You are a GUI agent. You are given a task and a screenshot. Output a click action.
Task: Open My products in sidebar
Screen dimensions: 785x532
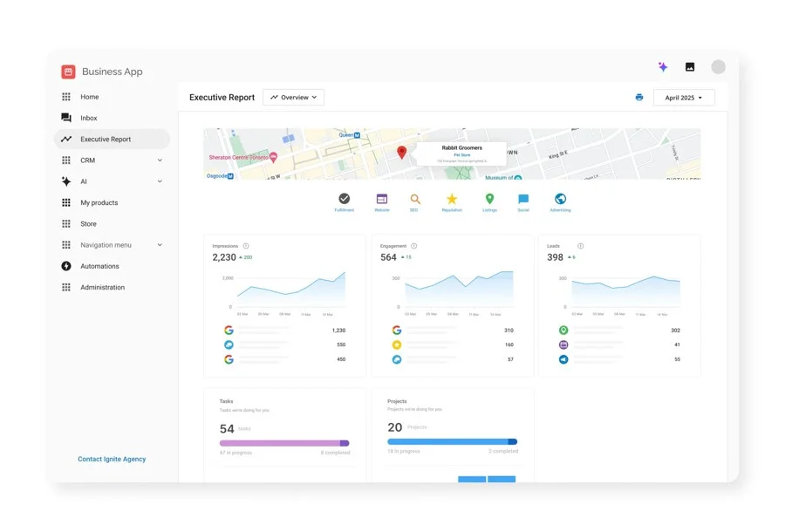point(112,202)
